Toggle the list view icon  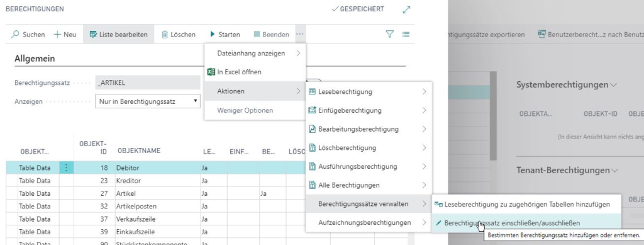(406, 35)
